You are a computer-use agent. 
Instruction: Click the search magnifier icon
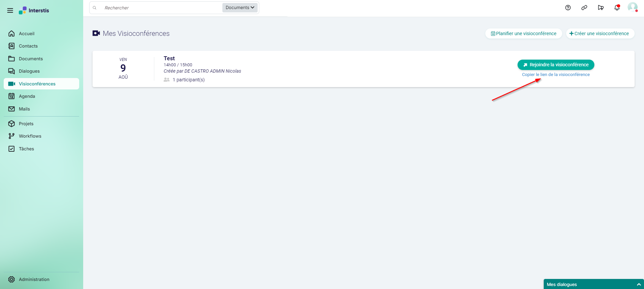[95, 8]
